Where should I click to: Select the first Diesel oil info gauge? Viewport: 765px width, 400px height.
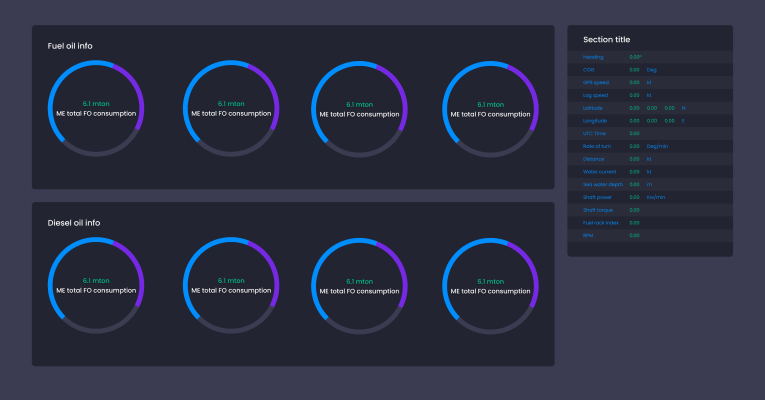[x=96, y=285]
